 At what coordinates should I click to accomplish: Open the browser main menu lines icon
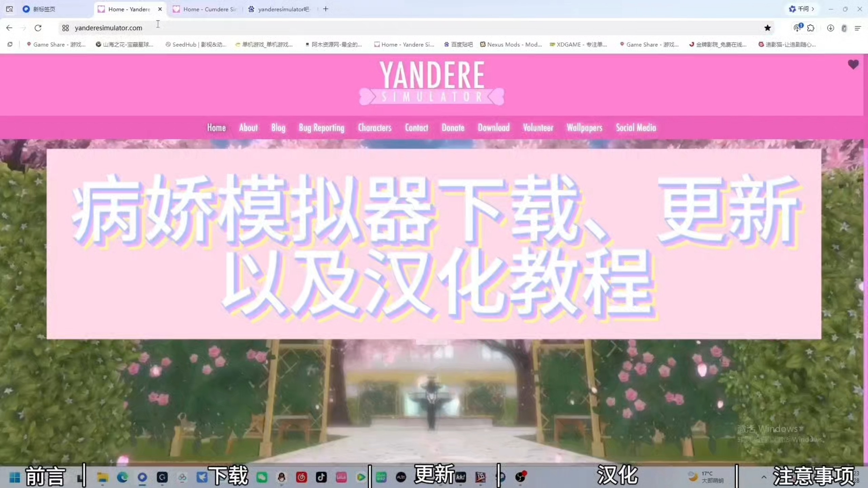[858, 28]
